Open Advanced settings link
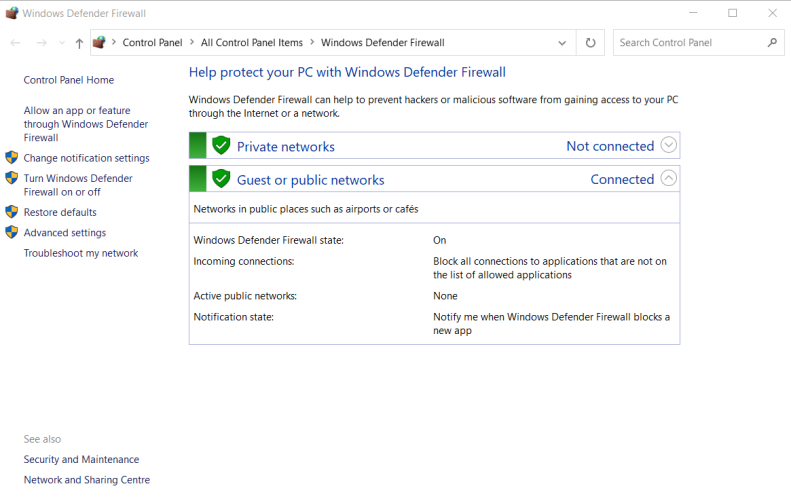The width and height of the screenshot is (791, 501). [65, 233]
